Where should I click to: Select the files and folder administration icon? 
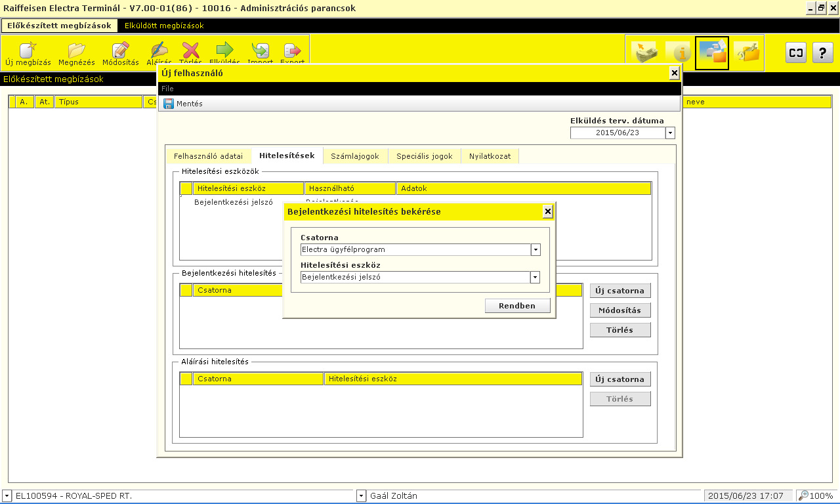pyautogui.click(x=712, y=52)
